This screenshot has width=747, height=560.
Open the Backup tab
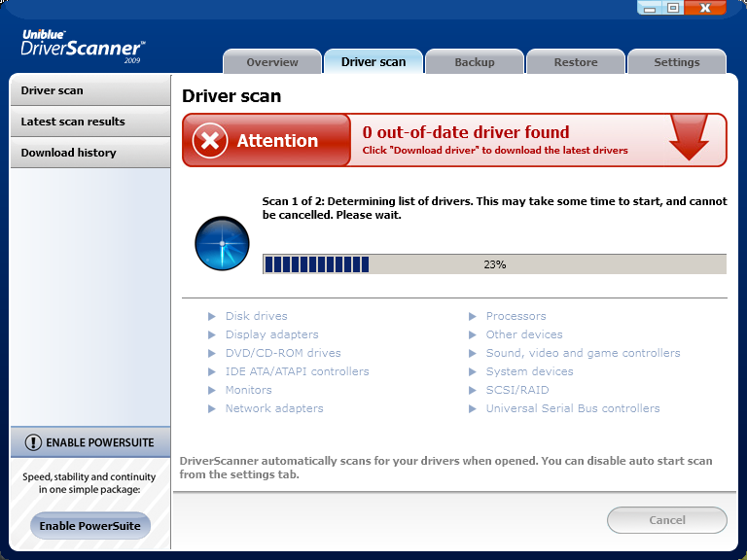click(x=475, y=62)
